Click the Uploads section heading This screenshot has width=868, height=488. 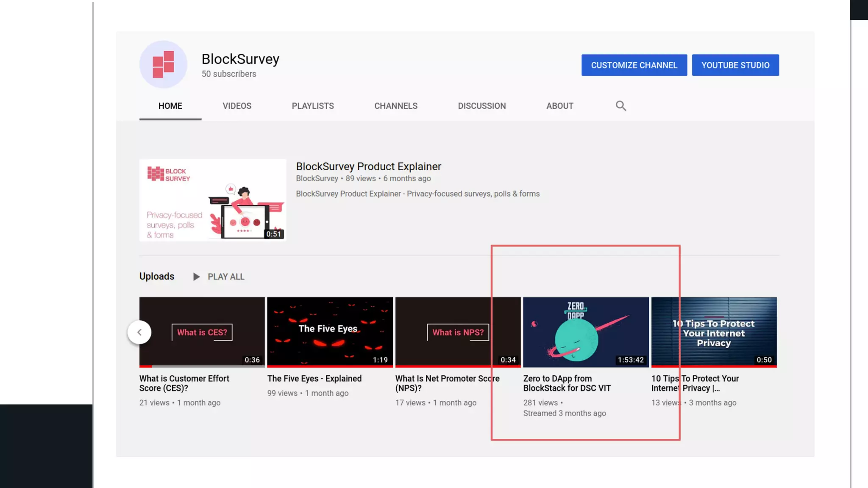click(x=157, y=276)
